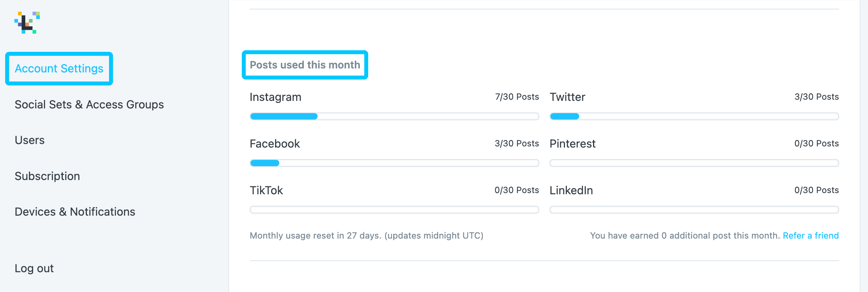Click the colorful app logo icon

coord(27,23)
